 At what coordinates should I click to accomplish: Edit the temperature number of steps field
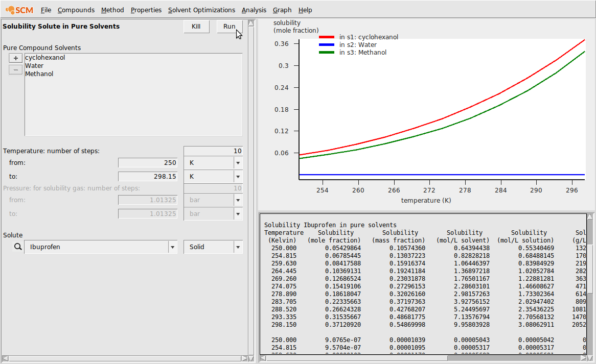point(213,151)
